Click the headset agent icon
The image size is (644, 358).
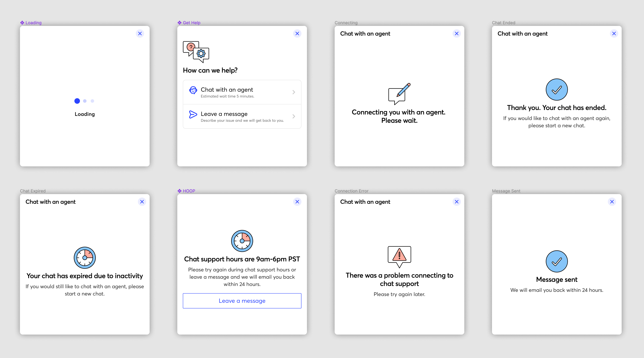click(x=193, y=90)
